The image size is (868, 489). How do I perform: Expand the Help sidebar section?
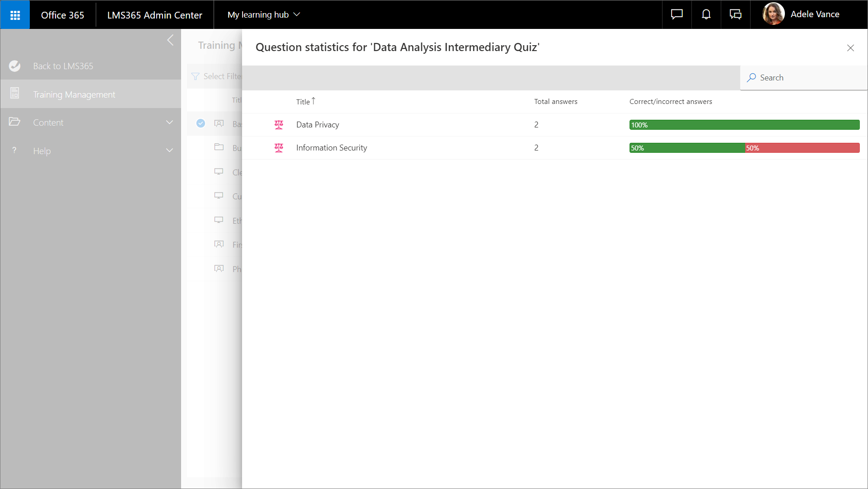(x=169, y=150)
